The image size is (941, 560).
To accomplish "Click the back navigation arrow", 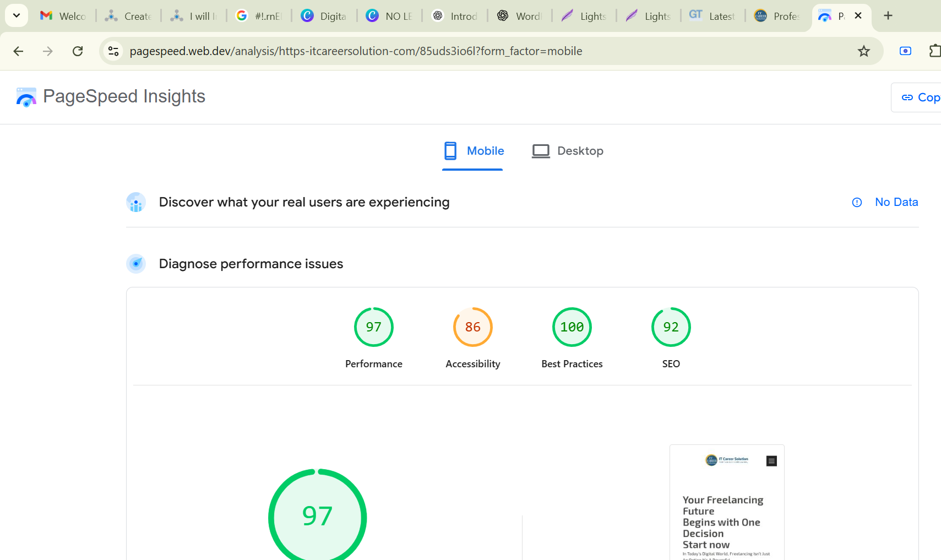I will coord(18,51).
